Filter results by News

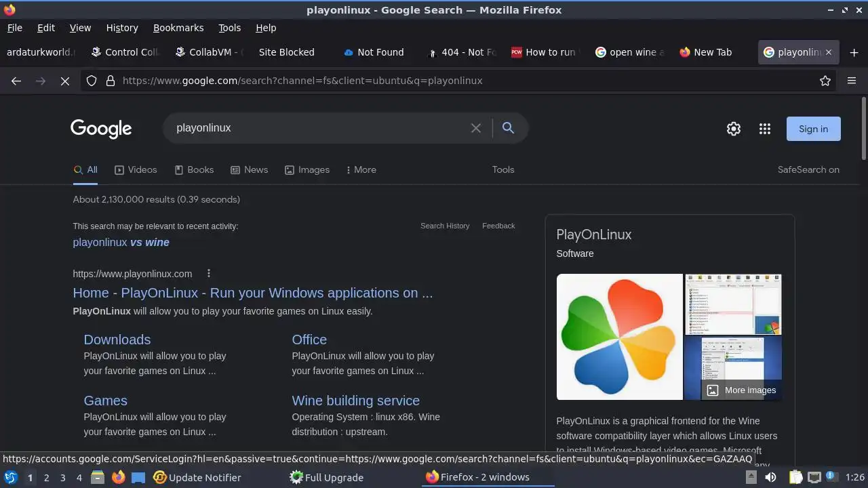tap(249, 170)
